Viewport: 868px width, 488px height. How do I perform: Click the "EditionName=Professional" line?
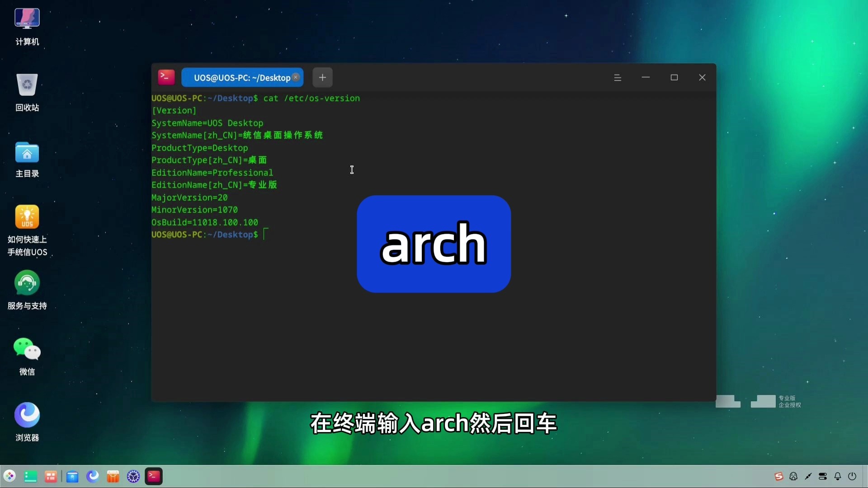coord(212,173)
